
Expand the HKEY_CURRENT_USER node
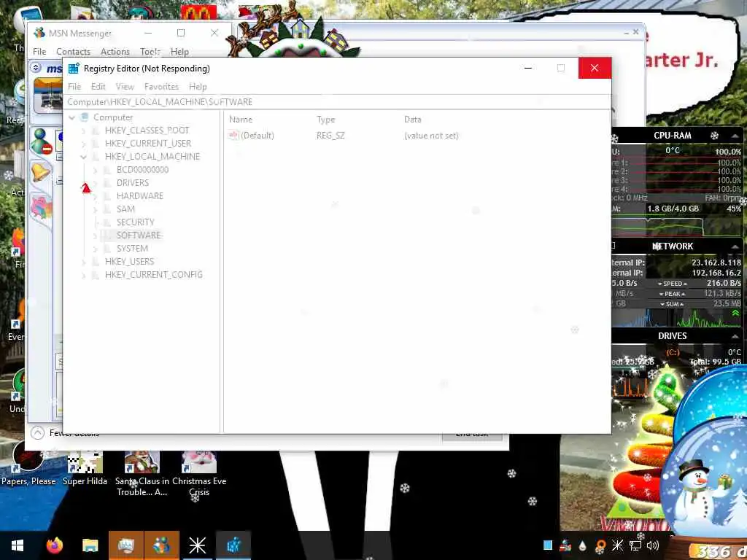[x=84, y=144]
